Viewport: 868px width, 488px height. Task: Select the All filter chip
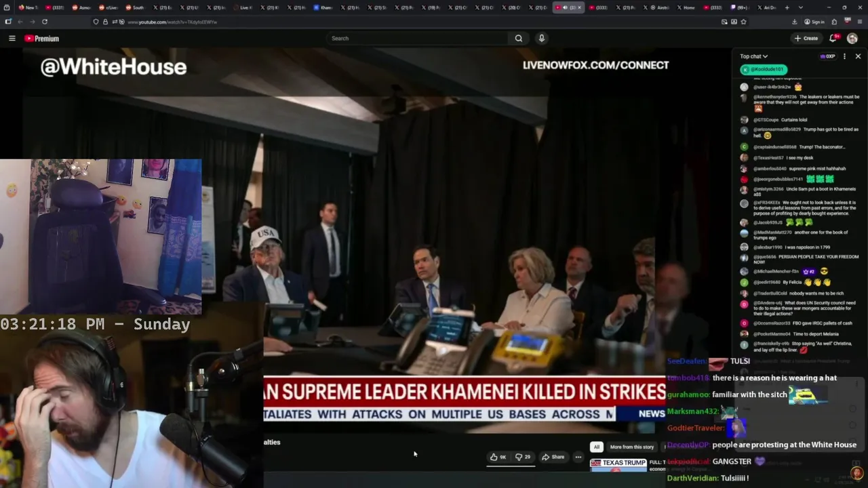[x=596, y=447]
